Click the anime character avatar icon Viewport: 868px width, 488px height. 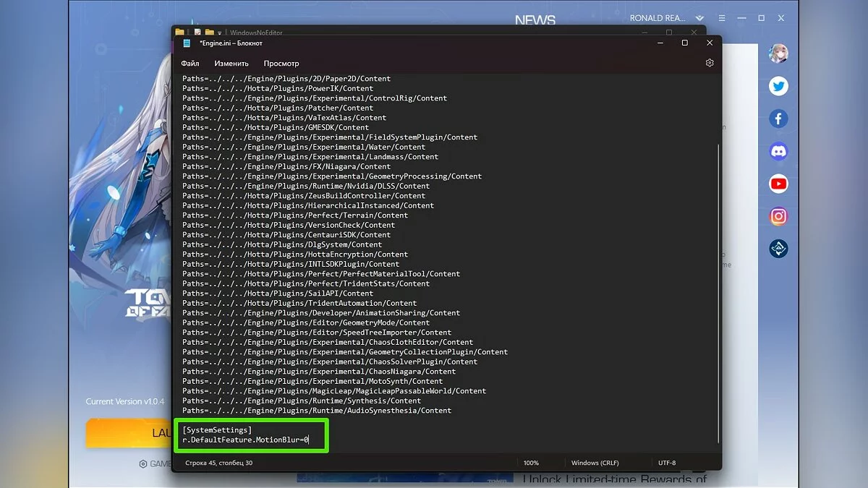(x=778, y=53)
